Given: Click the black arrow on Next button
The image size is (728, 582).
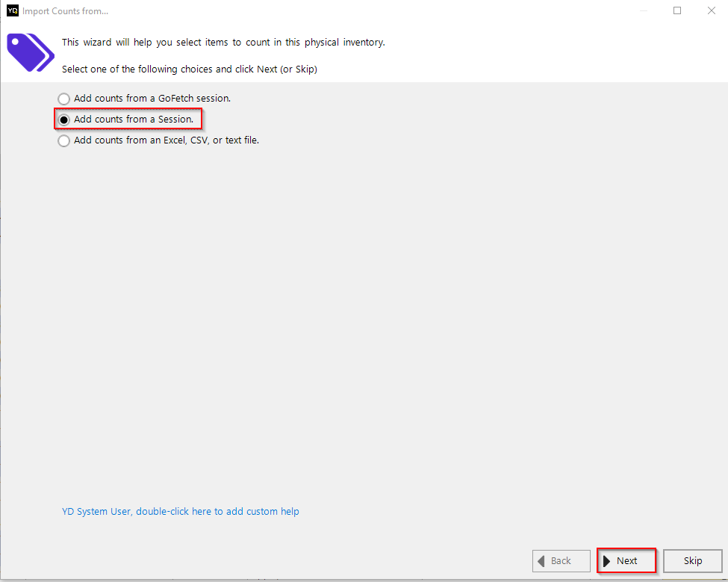Looking at the screenshot, I should click(x=607, y=561).
